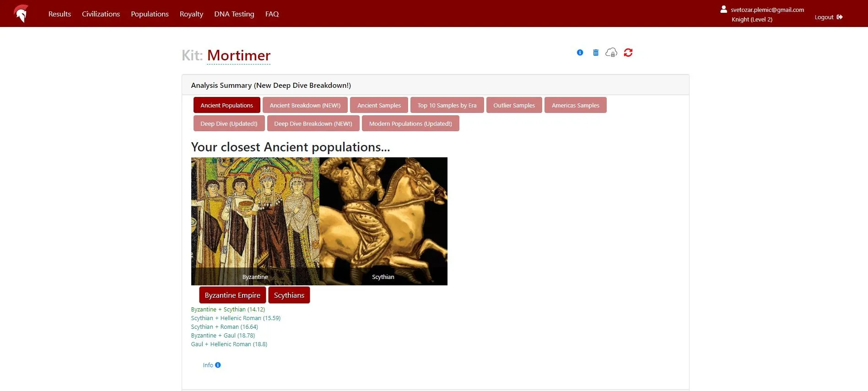Viewport: 868px width, 391px height.
Task: Click 'Scythian + Roman (16.64)' result
Action: pos(225,327)
